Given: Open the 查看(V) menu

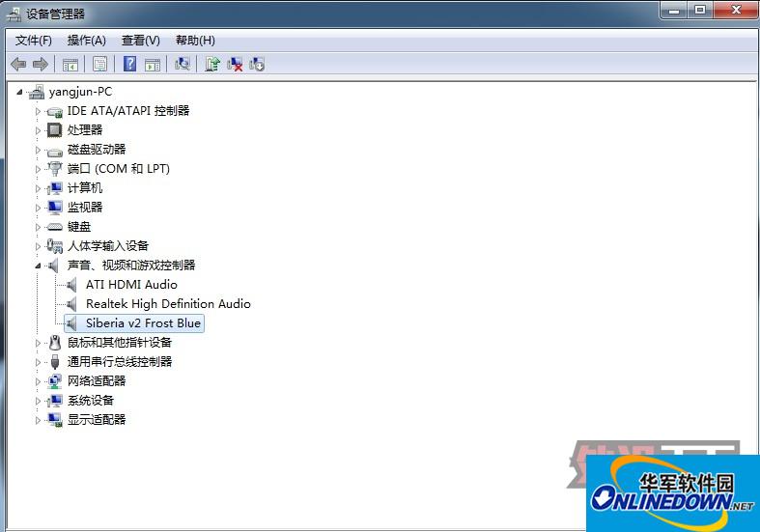Looking at the screenshot, I should click(x=141, y=41).
